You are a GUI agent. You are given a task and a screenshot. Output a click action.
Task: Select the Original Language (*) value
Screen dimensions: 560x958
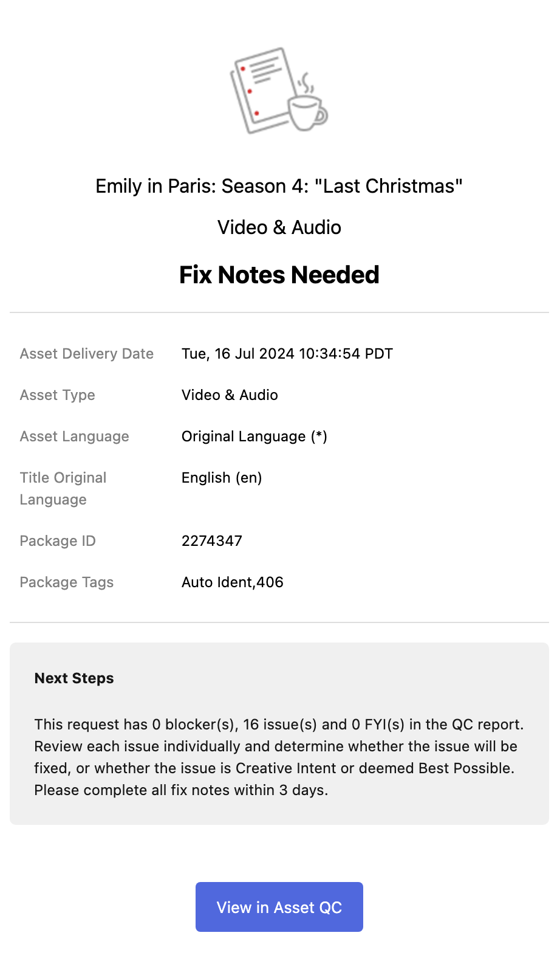click(x=254, y=436)
